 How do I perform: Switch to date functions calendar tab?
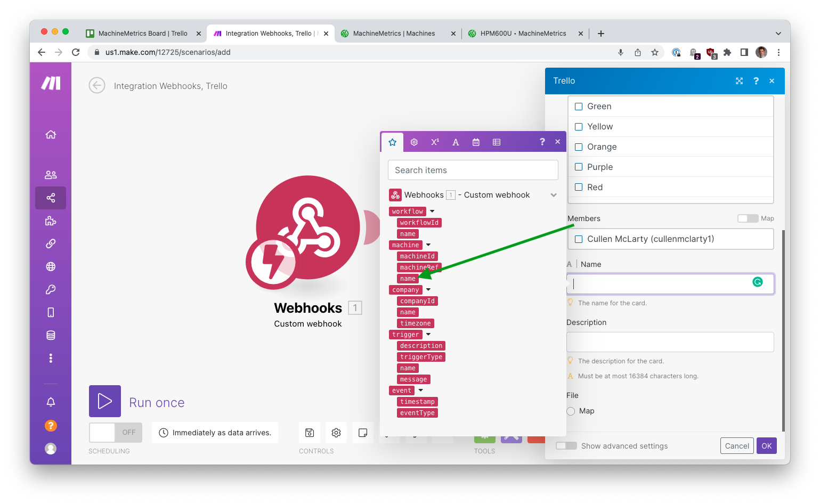476,142
